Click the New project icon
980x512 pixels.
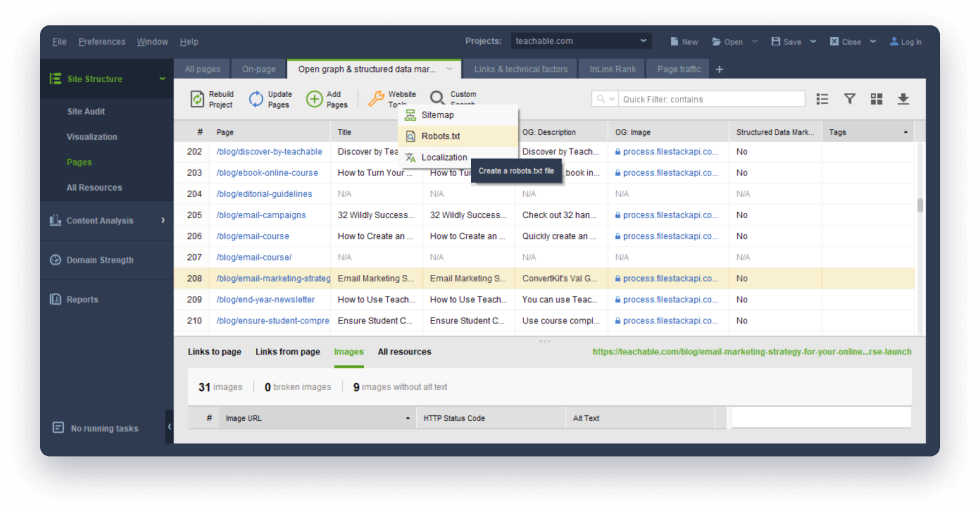click(x=674, y=42)
